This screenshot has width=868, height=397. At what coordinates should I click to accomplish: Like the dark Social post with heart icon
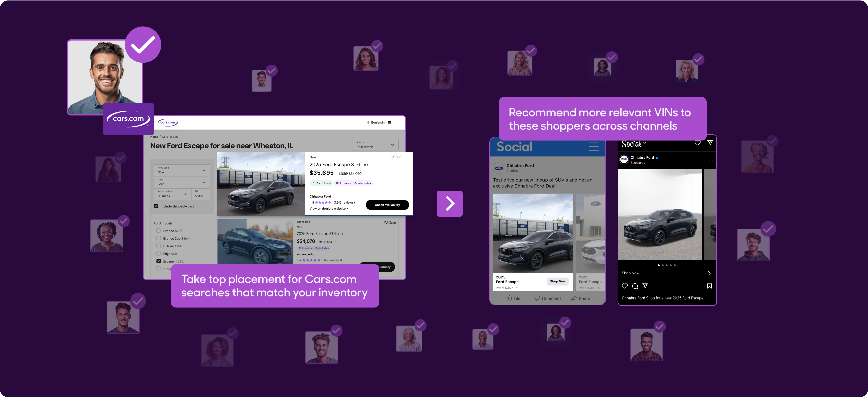625,286
